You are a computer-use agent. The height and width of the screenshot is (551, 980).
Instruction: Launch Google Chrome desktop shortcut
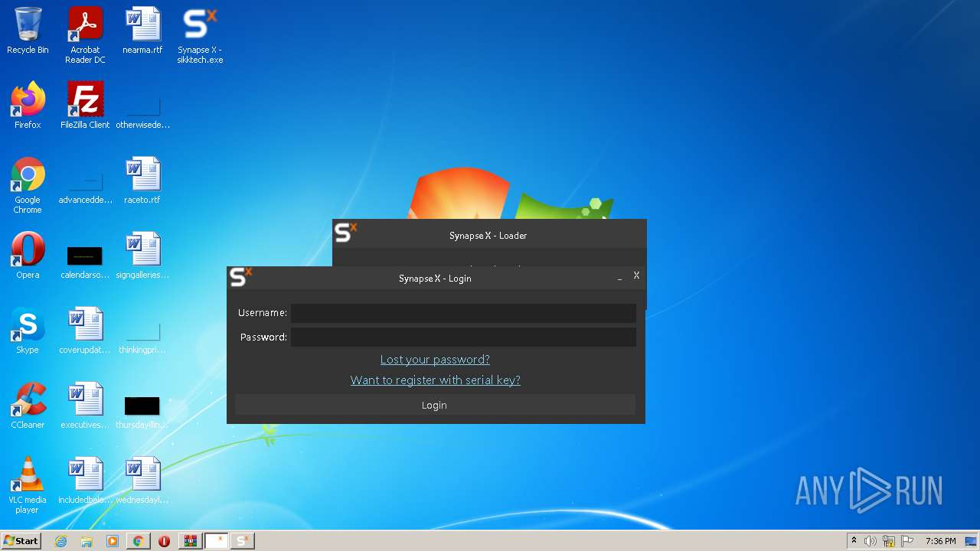pyautogui.click(x=28, y=185)
